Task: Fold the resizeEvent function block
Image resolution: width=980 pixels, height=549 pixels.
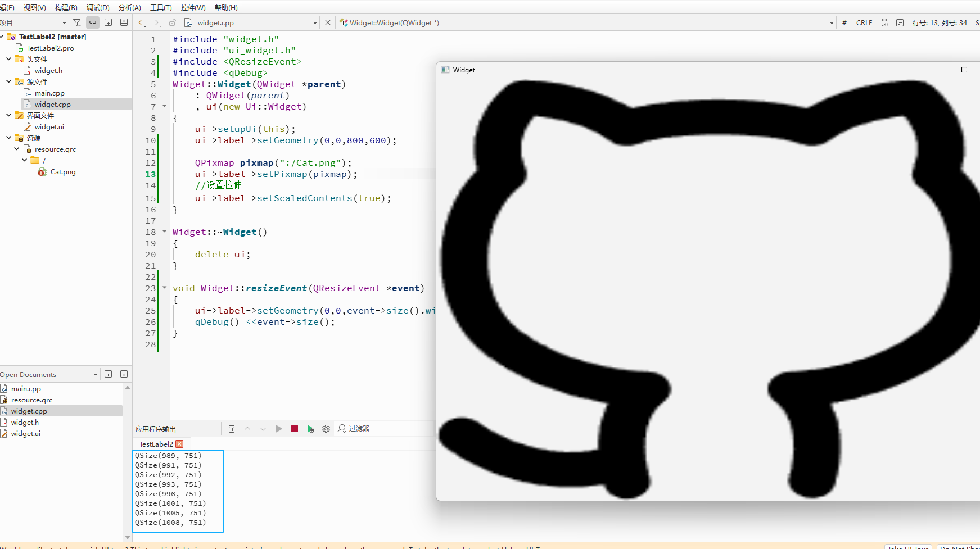Action: (165, 287)
